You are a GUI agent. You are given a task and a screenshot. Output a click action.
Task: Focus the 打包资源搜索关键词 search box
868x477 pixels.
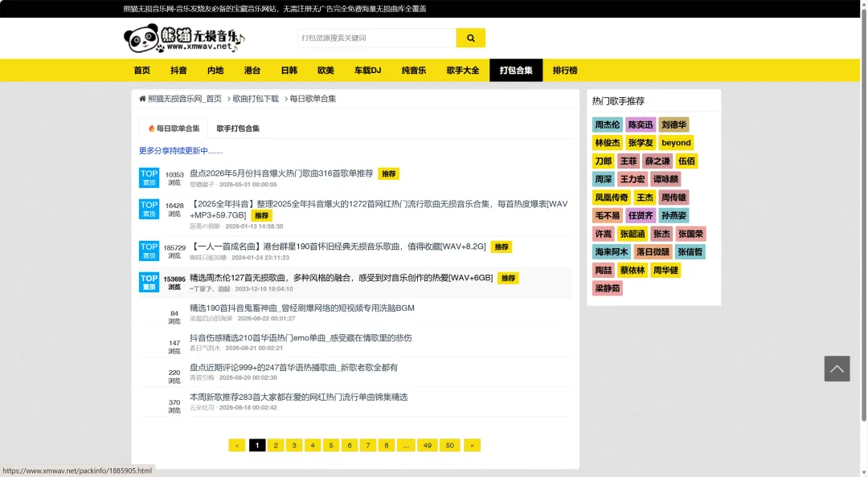377,39
